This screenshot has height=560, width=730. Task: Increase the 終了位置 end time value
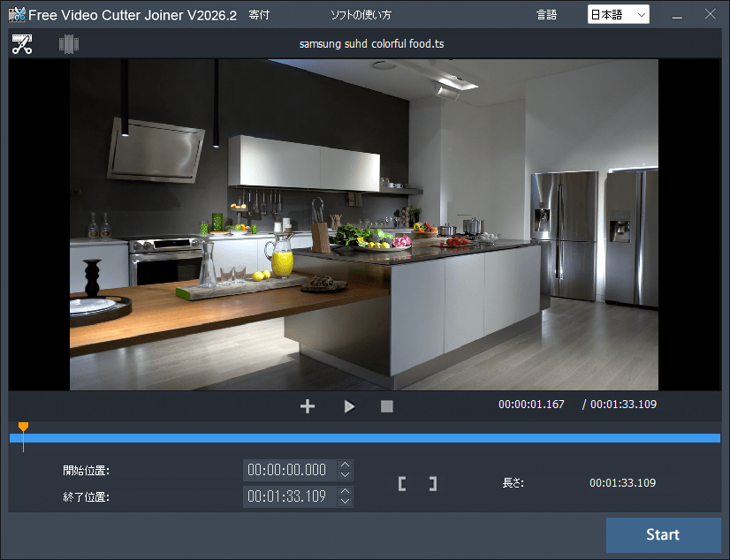click(x=345, y=491)
